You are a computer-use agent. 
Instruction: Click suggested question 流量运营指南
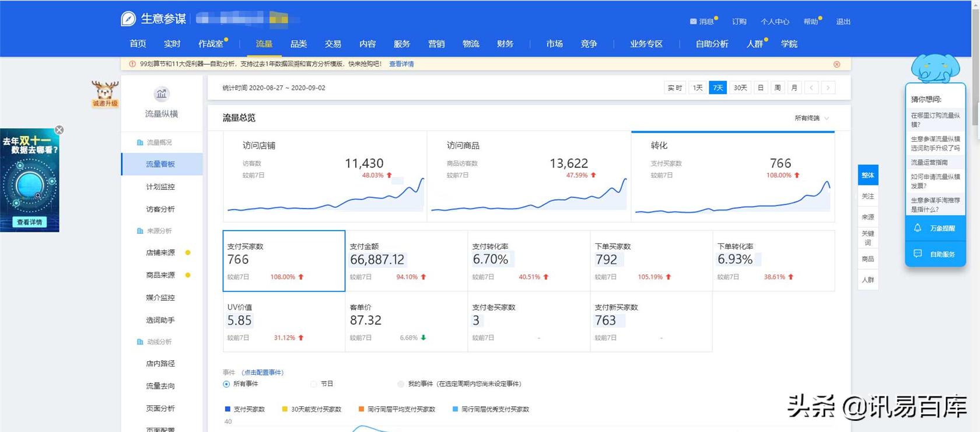pos(929,163)
